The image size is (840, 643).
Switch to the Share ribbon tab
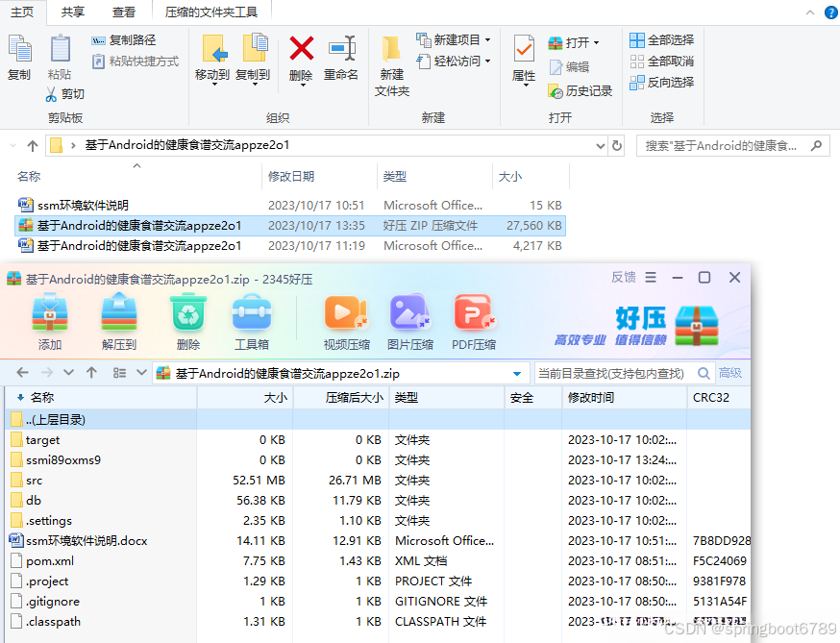pyautogui.click(x=73, y=12)
